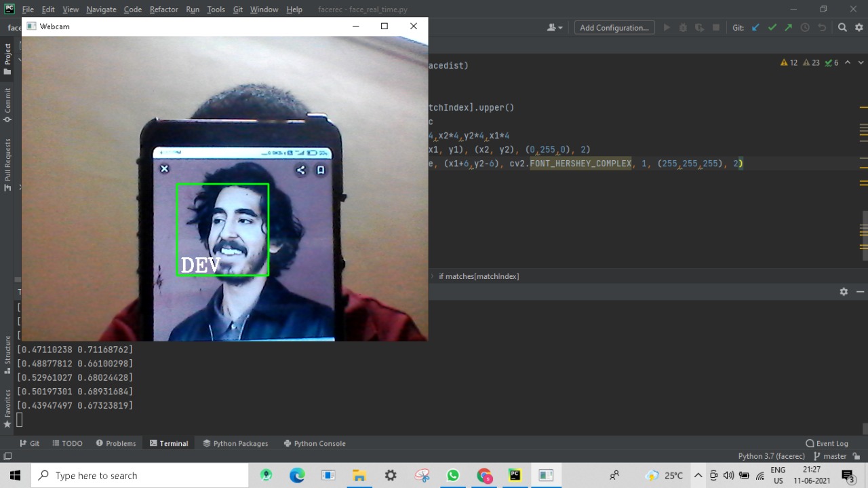Image resolution: width=868 pixels, height=488 pixels.
Task: Toggle tool window quick access corner icon
Action: coord(7,456)
